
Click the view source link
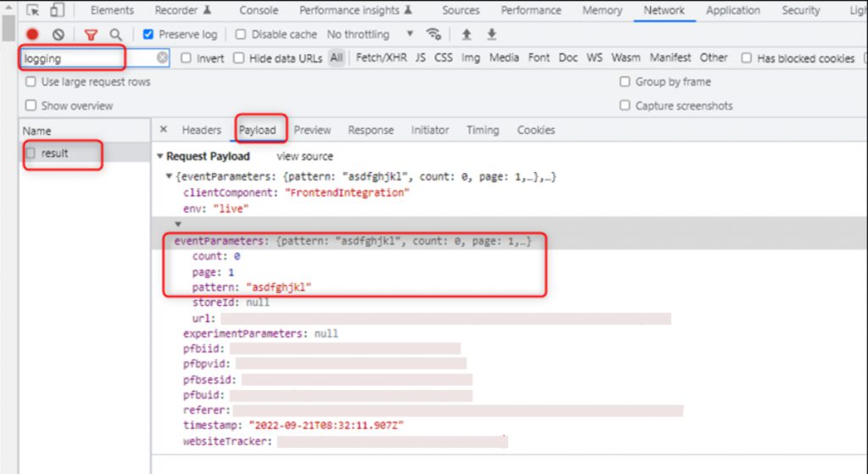tap(305, 156)
